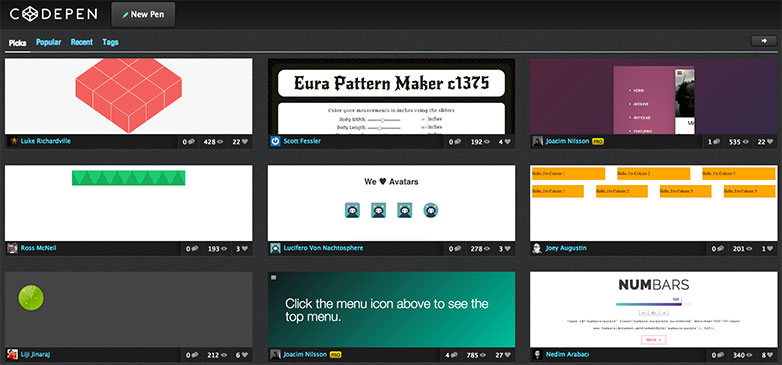Switch to the Picks tab
The width and height of the screenshot is (782, 365).
[17, 43]
